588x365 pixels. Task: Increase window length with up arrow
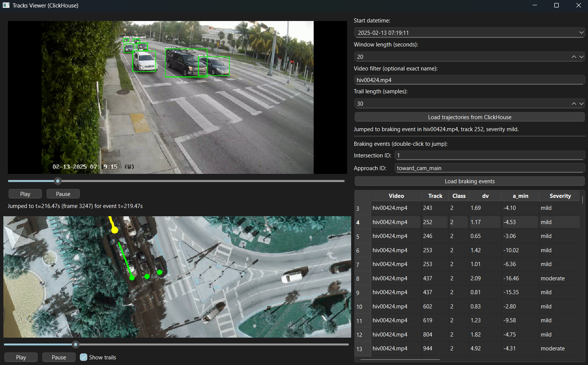tap(574, 57)
